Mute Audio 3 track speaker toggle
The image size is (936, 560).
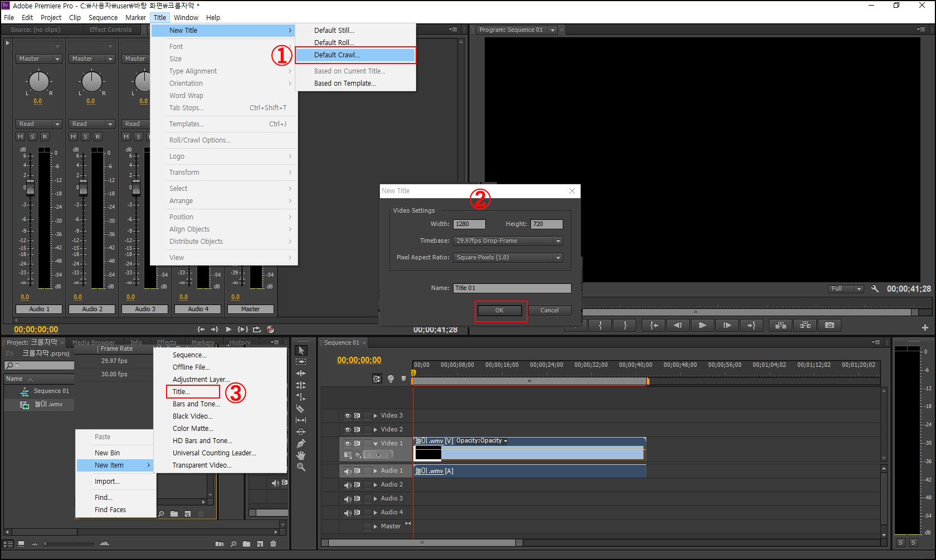click(347, 499)
